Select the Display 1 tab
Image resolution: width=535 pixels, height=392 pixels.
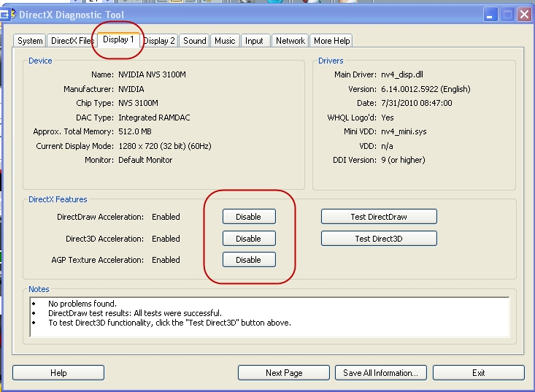118,39
